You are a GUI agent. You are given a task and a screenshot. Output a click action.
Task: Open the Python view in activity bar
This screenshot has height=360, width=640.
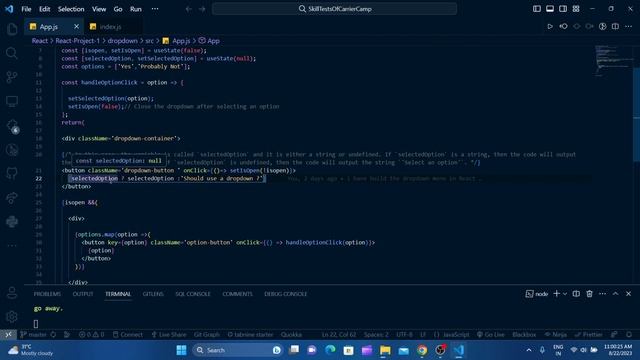click(x=12, y=222)
